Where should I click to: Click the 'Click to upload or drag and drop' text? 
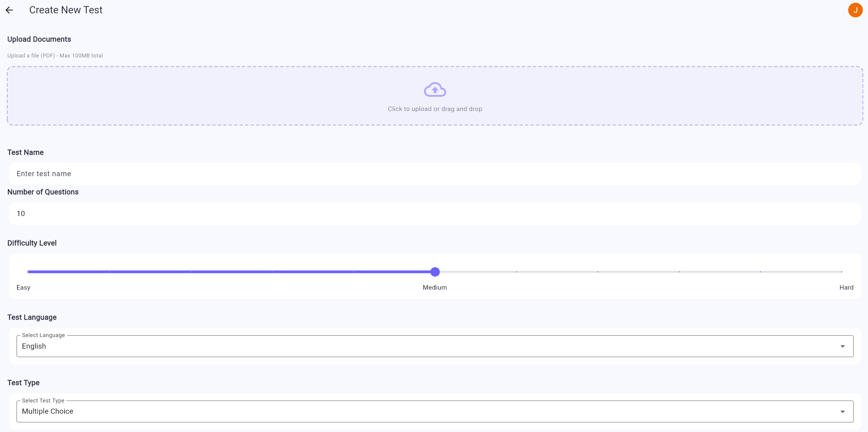(435, 109)
